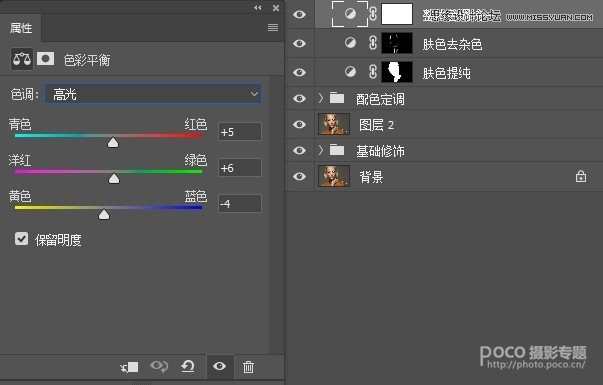Expand the 配色定调 group
This screenshot has height=385, width=603.
[321, 98]
